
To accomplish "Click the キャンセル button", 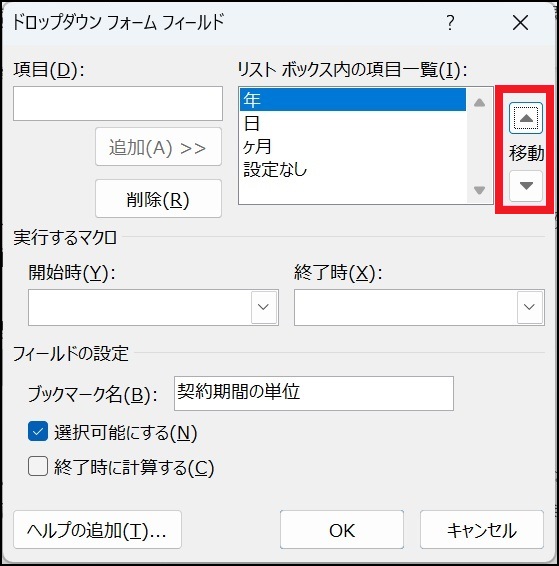I will click(482, 530).
